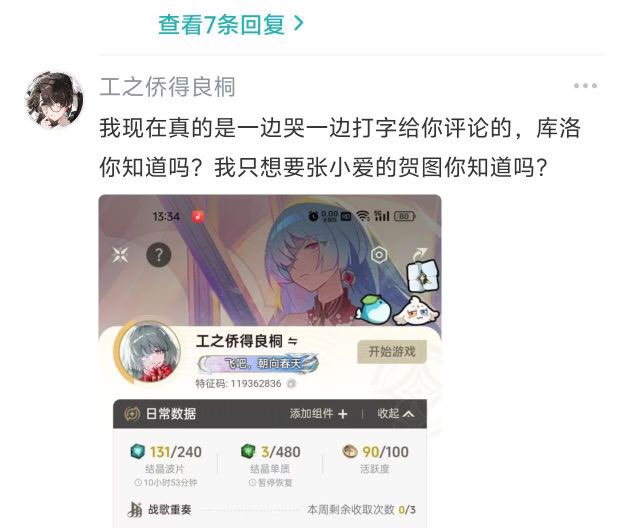Image resolution: width=630 pixels, height=528 pixels.
Task: Expand replies using the chevron arrow
Action: pos(298,24)
